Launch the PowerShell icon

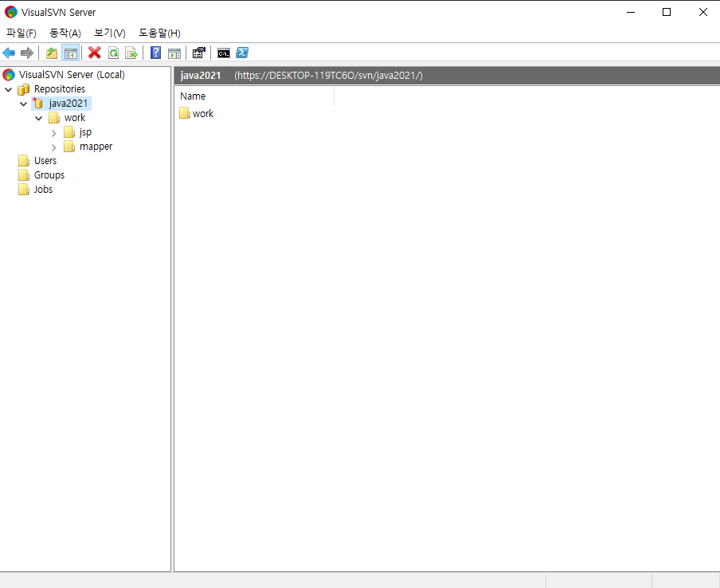click(x=242, y=53)
